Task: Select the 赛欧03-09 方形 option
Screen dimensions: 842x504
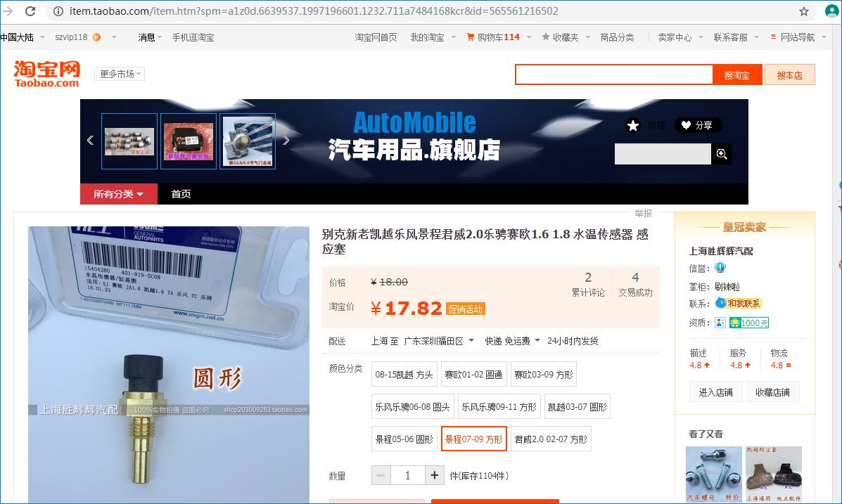Action: point(544,375)
